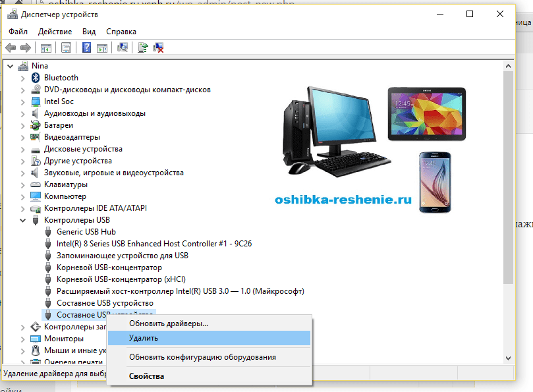Click the Видеоадаптеры display adapter icon
533x392 pixels.
point(36,137)
